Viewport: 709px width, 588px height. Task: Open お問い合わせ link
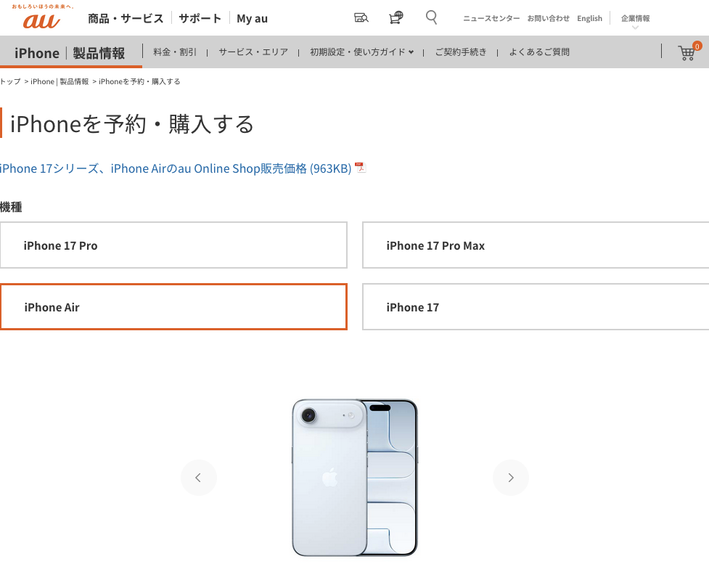[549, 19]
